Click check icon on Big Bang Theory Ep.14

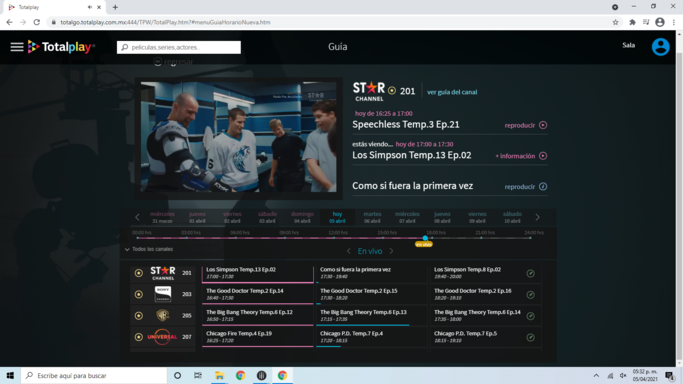(531, 316)
